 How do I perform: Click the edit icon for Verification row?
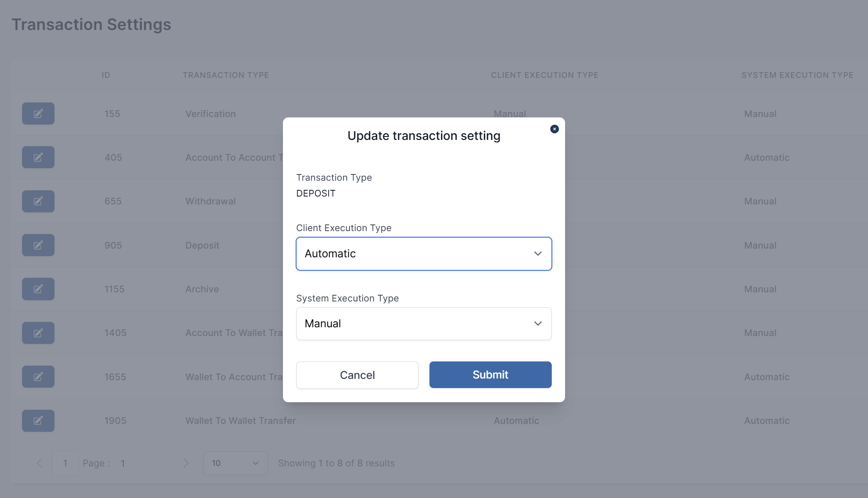pyautogui.click(x=38, y=114)
